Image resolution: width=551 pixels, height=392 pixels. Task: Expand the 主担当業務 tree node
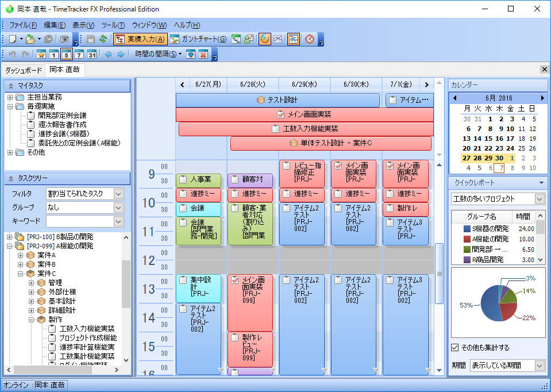point(10,98)
